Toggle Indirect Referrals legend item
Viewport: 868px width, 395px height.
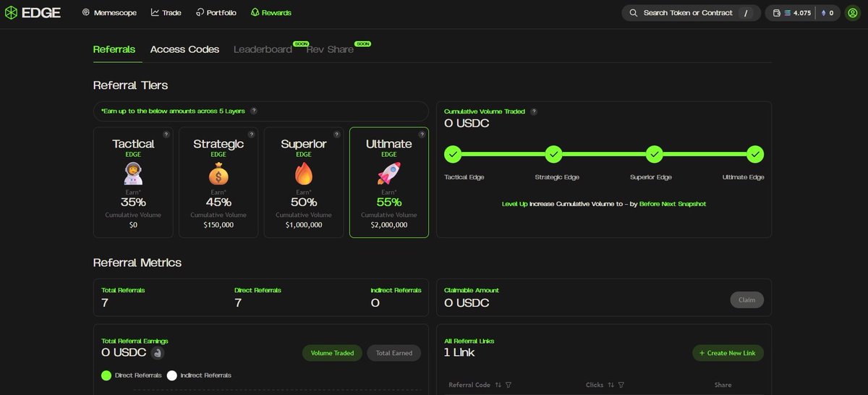199,375
